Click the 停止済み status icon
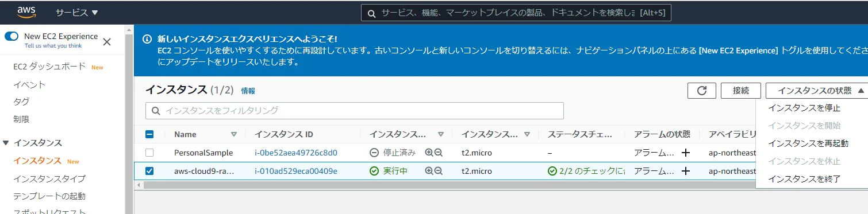Screen dimensions: 868x214 [374, 153]
